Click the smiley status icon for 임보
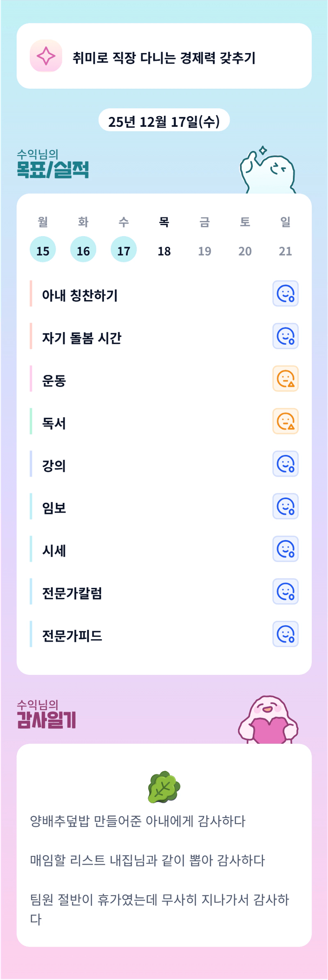 pyautogui.click(x=285, y=506)
